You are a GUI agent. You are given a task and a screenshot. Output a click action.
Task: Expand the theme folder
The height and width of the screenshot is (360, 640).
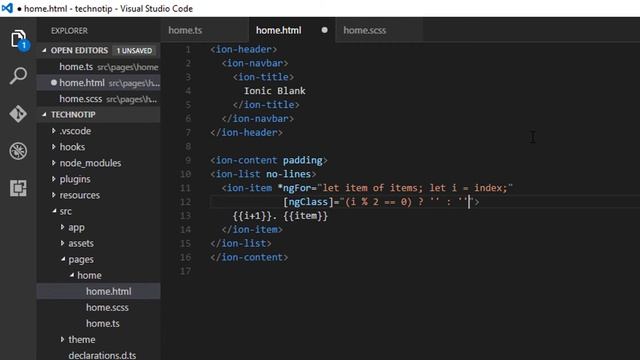(x=62, y=340)
